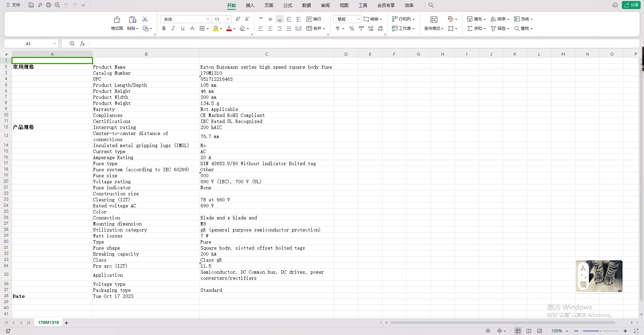Screen dimensions: 644x335
Task: Toggle full screen icon in status bar
Action: click(636, 331)
